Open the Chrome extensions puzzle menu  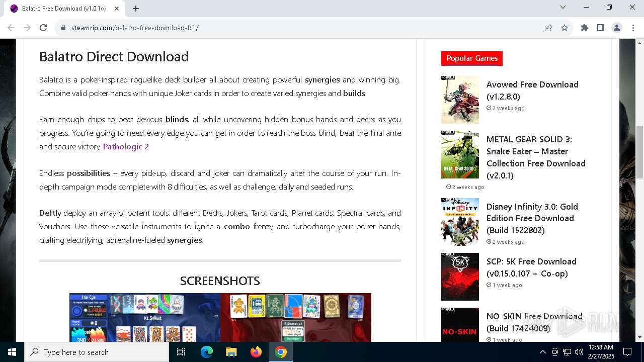point(585,28)
